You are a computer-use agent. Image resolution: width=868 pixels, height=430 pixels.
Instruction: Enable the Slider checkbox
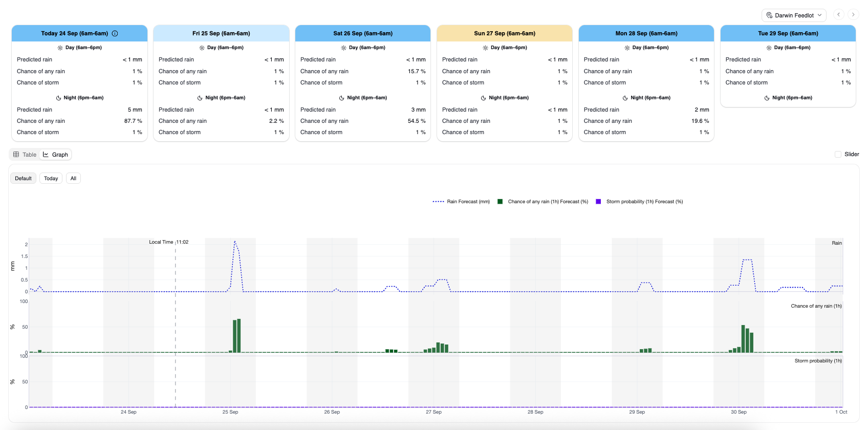pos(838,154)
